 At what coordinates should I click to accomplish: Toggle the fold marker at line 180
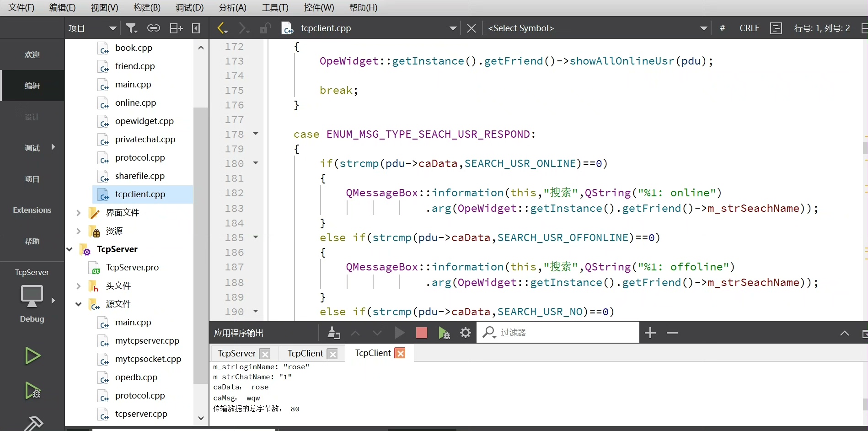click(x=256, y=163)
